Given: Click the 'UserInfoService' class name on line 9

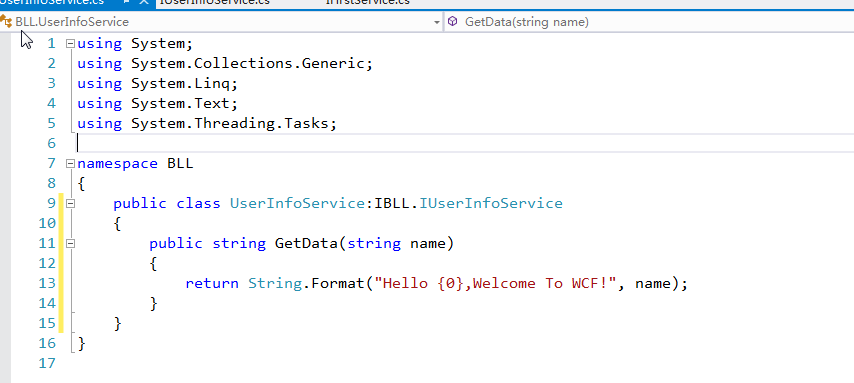Looking at the screenshot, I should pyautogui.click(x=297, y=204).
